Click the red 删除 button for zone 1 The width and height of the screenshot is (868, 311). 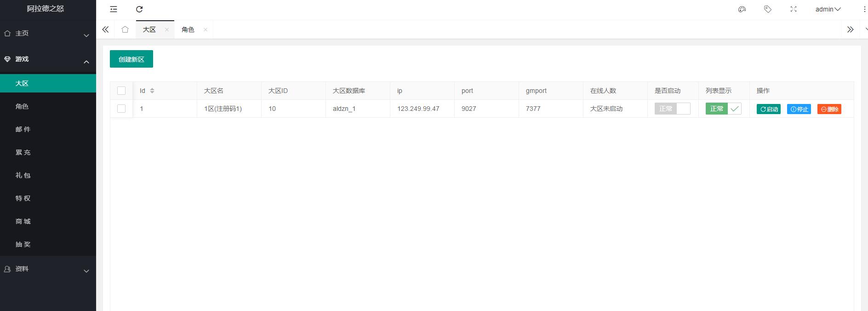pos(829,109)
